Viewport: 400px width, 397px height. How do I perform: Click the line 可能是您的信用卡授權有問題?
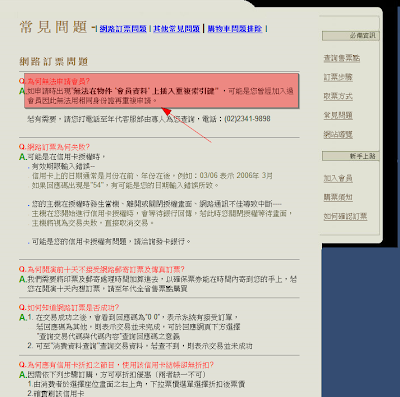click(111, 241)
